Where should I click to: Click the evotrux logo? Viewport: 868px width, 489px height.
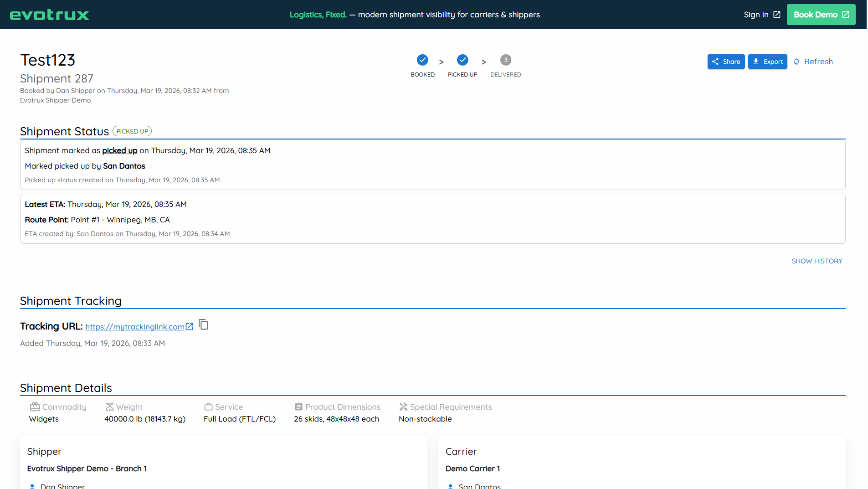(x=49, y=15)
